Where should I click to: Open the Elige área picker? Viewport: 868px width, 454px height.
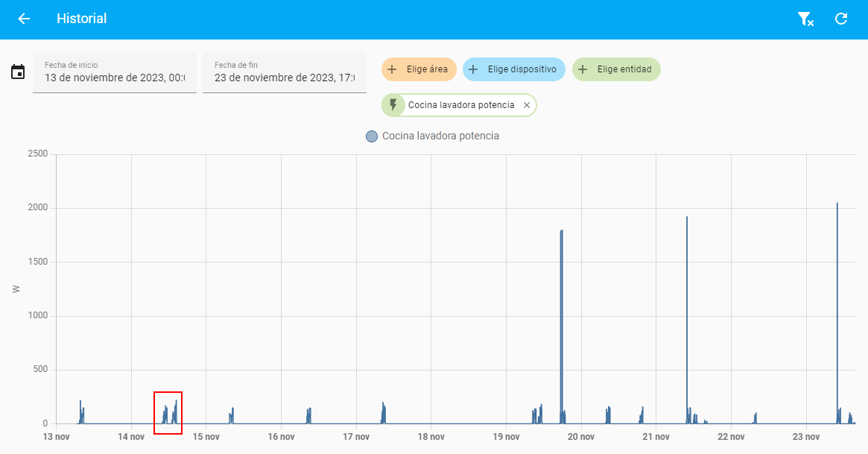pos(418,69)
